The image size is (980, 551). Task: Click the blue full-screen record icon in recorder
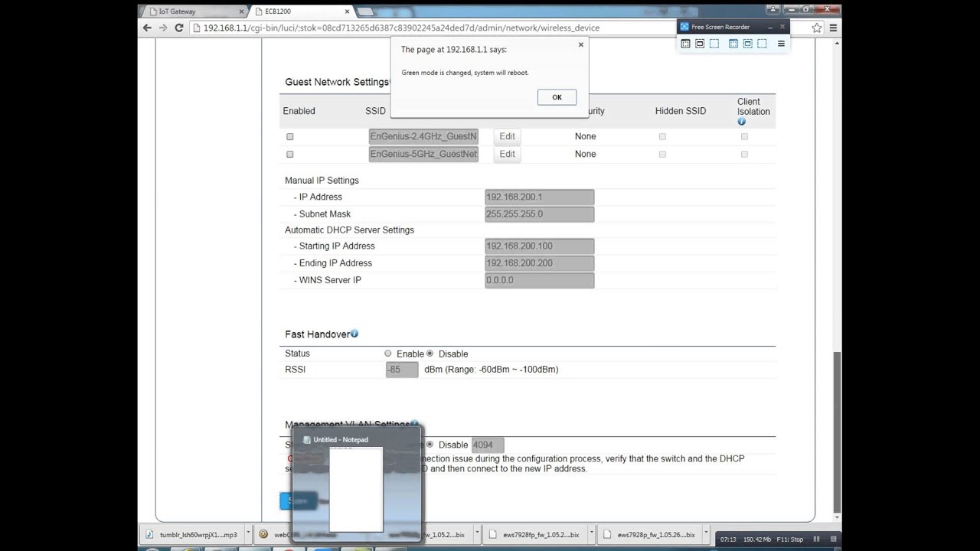tap(733, 44)
